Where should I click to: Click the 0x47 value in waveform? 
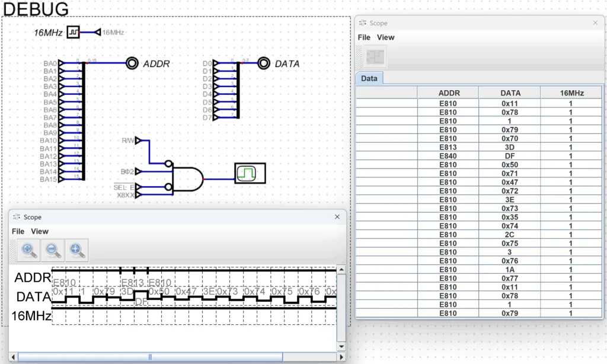[x=187, y=291]
